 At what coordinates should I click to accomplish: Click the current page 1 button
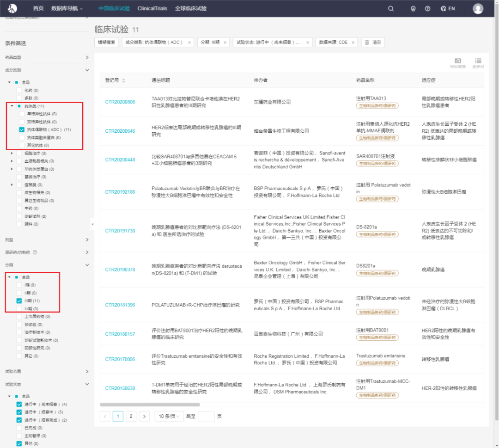tap(118, 416)
